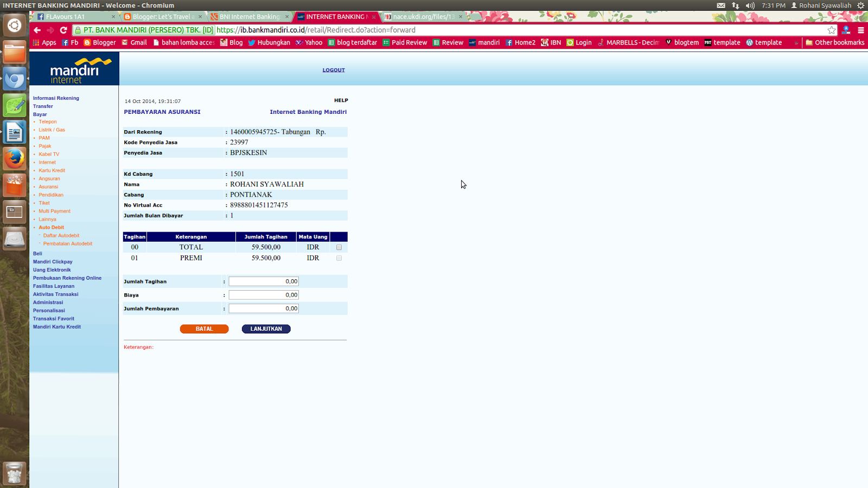Viewport: 868px width, 488px height.
Task: Launch the green pencil text editor dock icon
Action: (x=15, y=106)
